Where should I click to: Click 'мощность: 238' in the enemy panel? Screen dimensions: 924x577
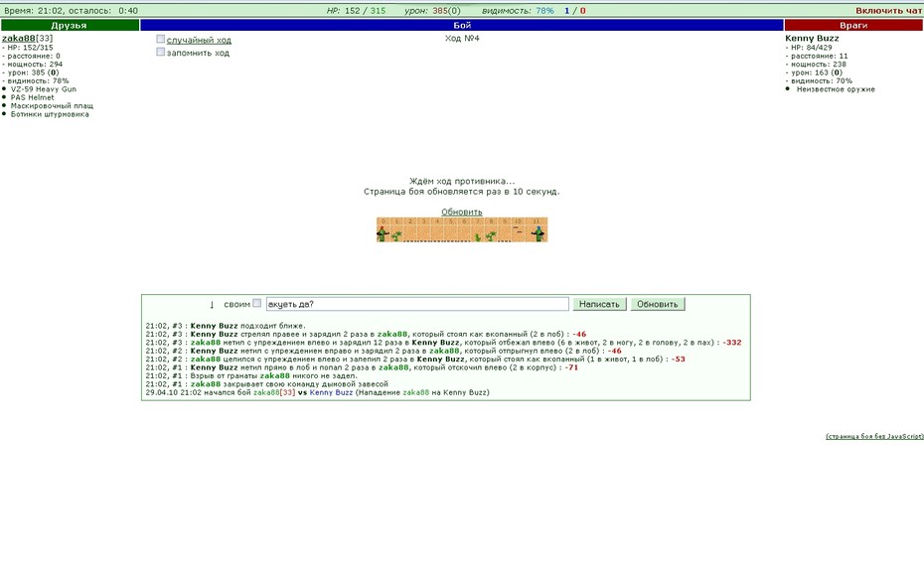816,65
